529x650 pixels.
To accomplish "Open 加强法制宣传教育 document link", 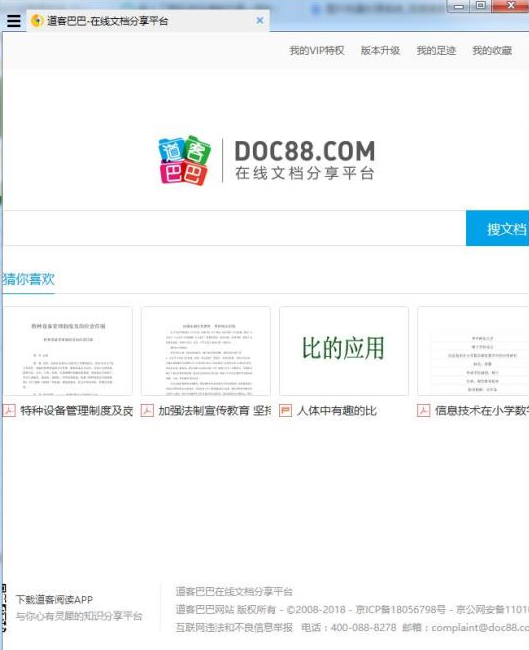I will (214, 411).
